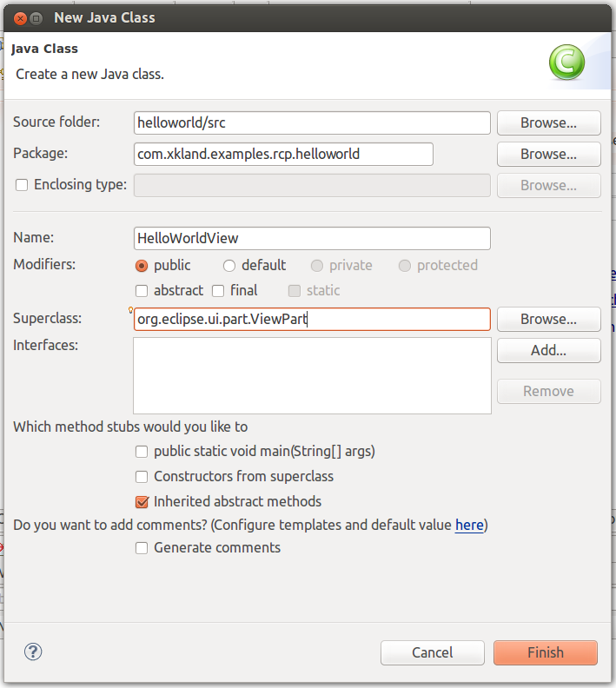616x688 pixels.
Task: Click the superclass content assist lightbulb
Action: click(x=130, y=310)
